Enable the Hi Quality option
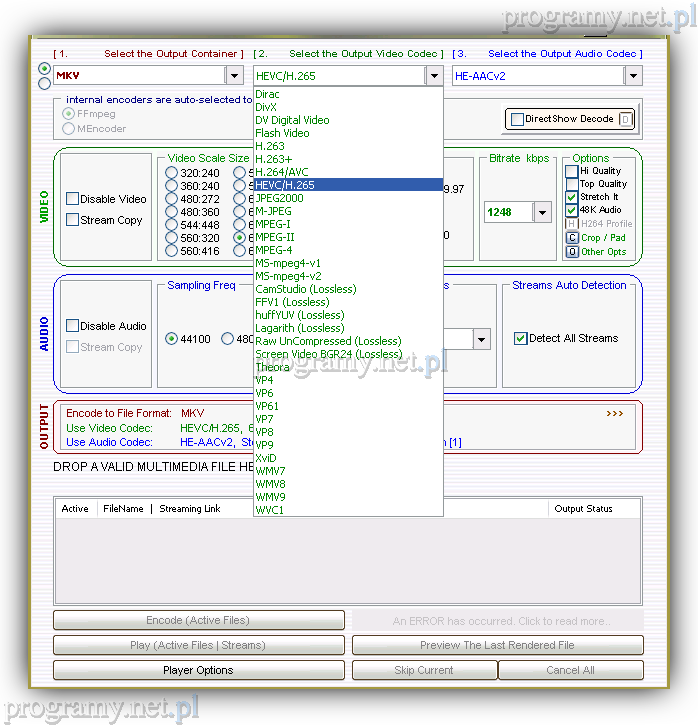698x725 pixels. tap(572, 171)
